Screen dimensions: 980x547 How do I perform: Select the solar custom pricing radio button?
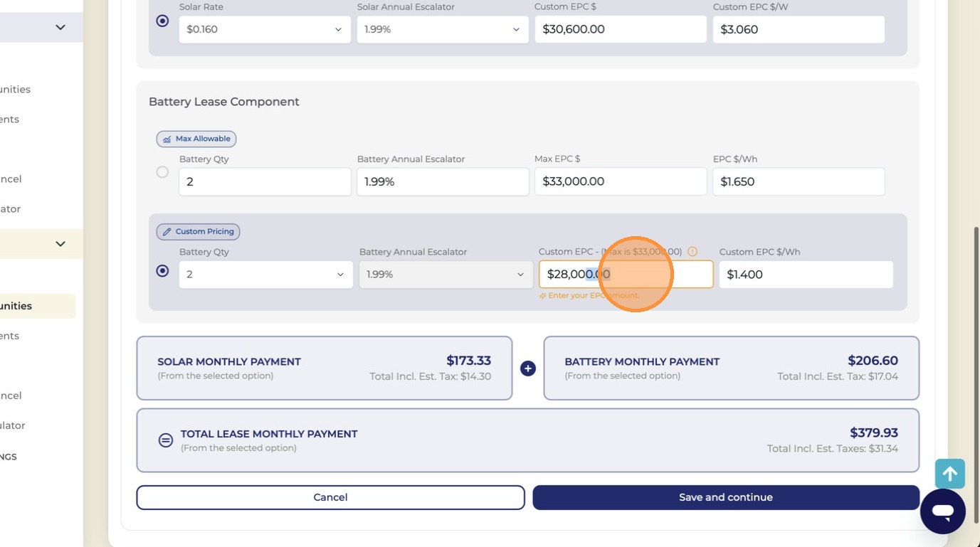coord(162,21)
